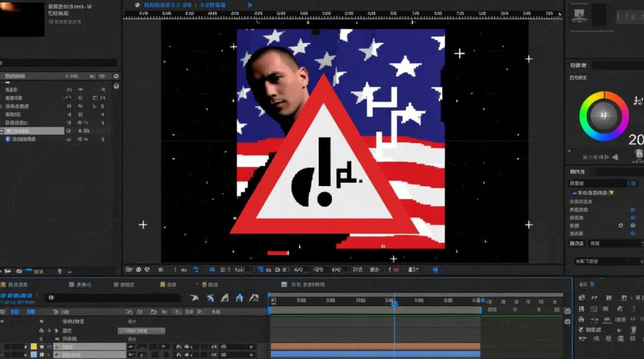Expand the twirl arrow of the yellow-labeled layer

point(57,347)
